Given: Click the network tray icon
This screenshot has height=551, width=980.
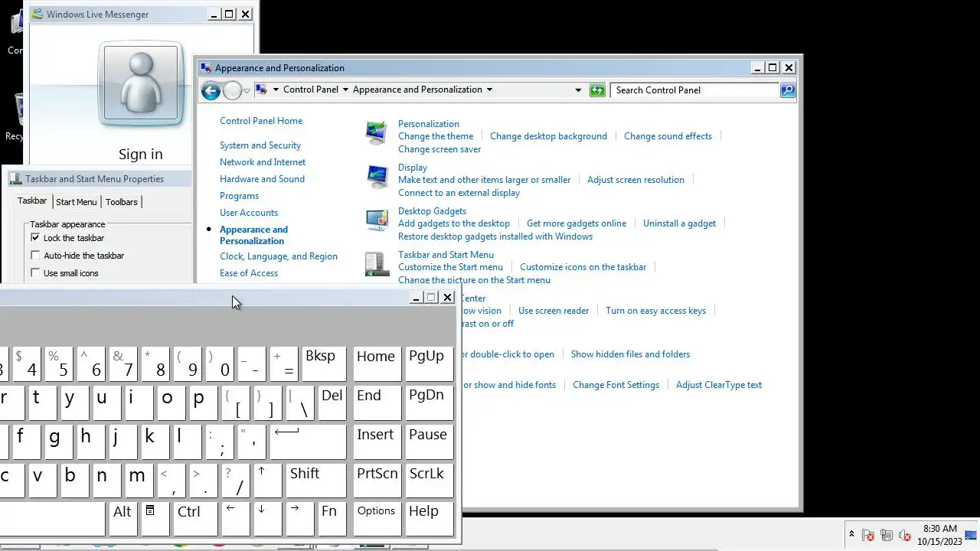Looking at the screenshot, I should pyautogui.click(x=887, y=535).
